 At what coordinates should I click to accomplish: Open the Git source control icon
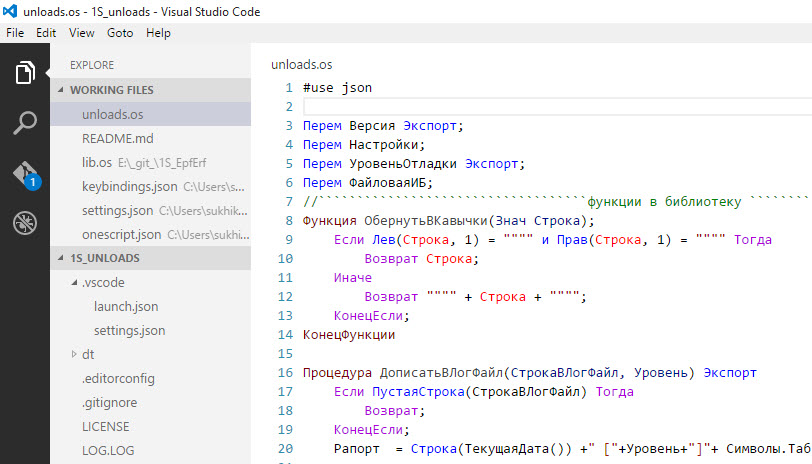[x=26, y=175]
